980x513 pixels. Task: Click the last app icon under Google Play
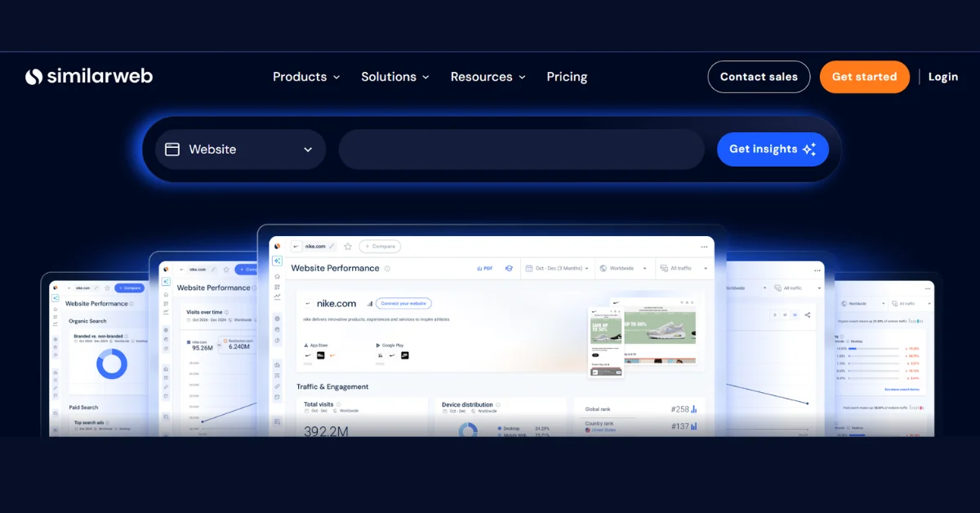coord(405,355)
